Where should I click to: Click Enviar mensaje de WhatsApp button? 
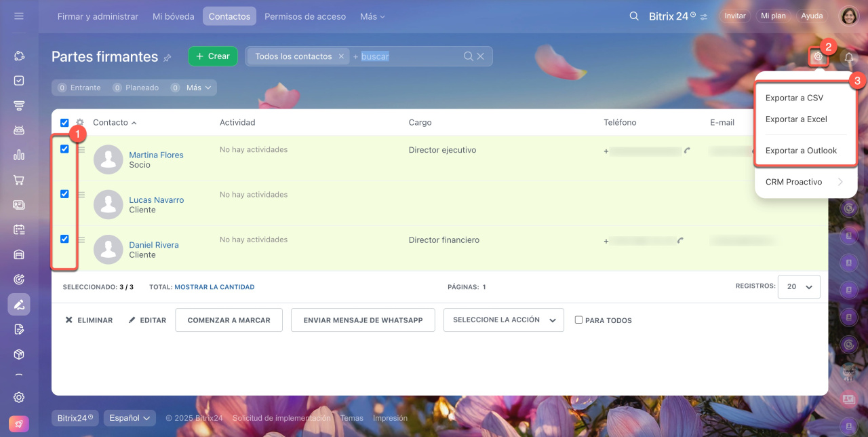363,320
